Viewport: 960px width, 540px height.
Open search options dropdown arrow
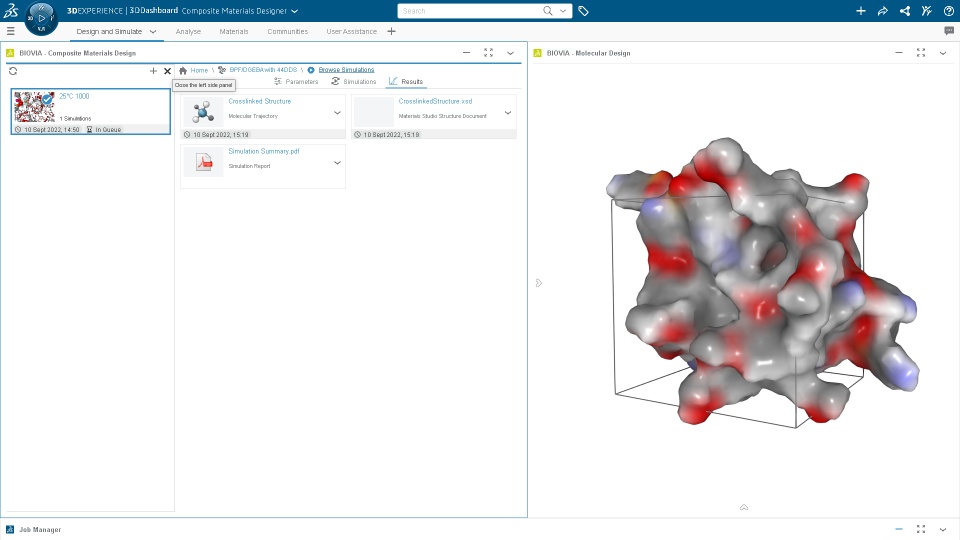click(563, 10)
